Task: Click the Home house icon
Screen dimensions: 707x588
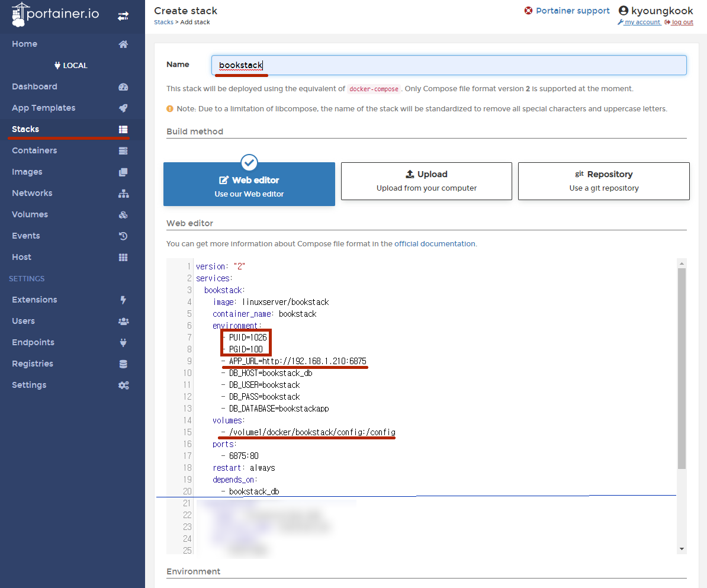Action: point(123,44)
